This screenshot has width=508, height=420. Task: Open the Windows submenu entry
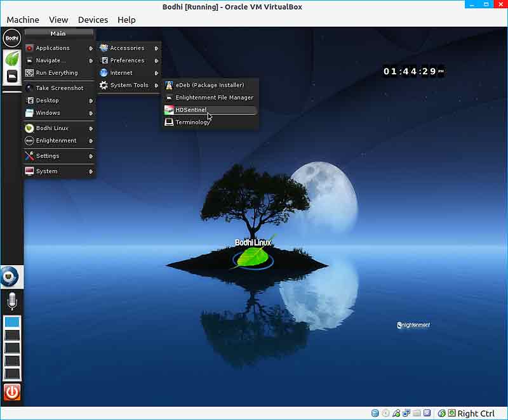click(x=59, y=113)
